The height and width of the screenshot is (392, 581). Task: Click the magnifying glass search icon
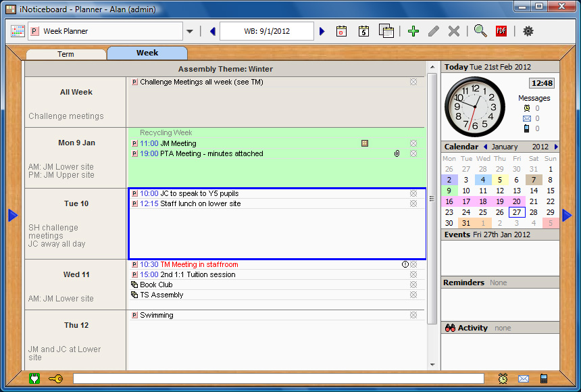(480, 31)
